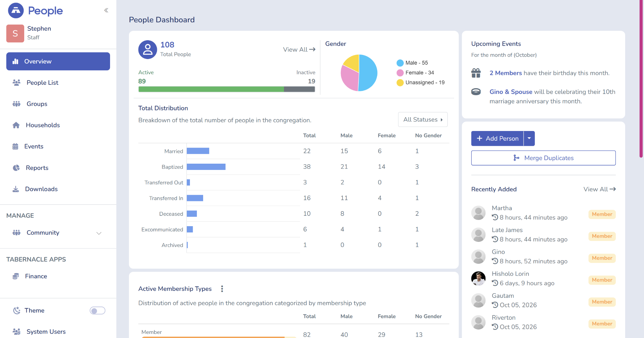The image size is (644, 338).
Task: Open the Gino & Spouse link
Action: click(x=511, y=92)
